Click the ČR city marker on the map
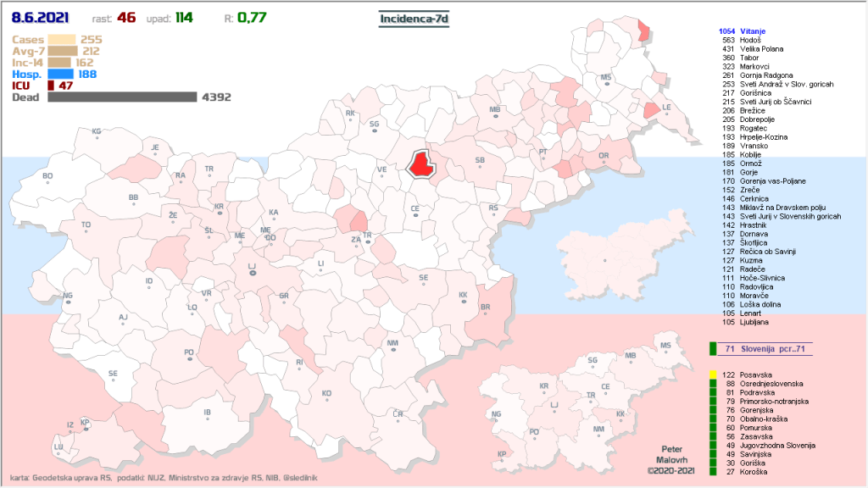The height and width of the screenshot is (488, 868). [398, 415]
